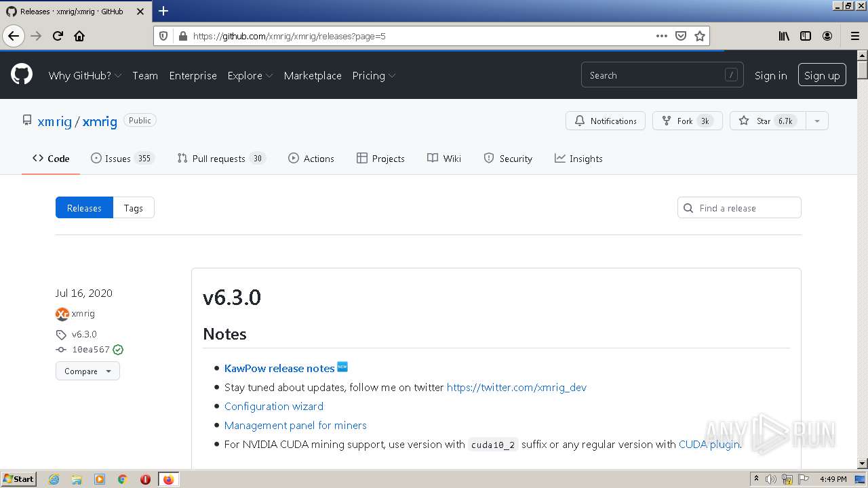
Task: Open Chrome from the taskbar
Action: 123,479
